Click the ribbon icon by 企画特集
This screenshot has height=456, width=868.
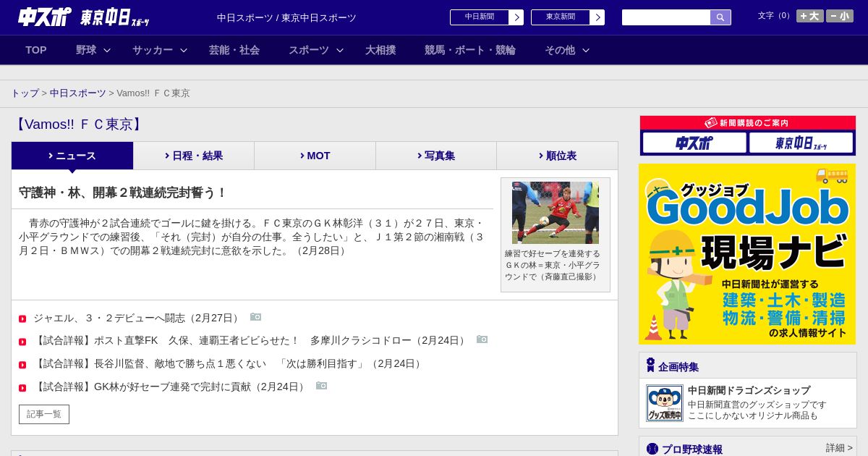pyautogui.click(x=650, y=365)
